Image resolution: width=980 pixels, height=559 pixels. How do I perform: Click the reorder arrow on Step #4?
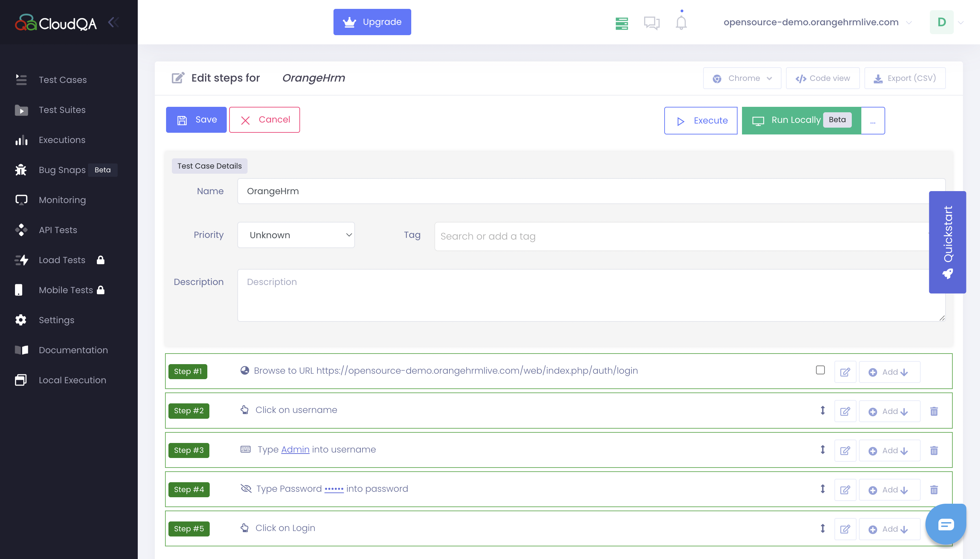point(822,489)
